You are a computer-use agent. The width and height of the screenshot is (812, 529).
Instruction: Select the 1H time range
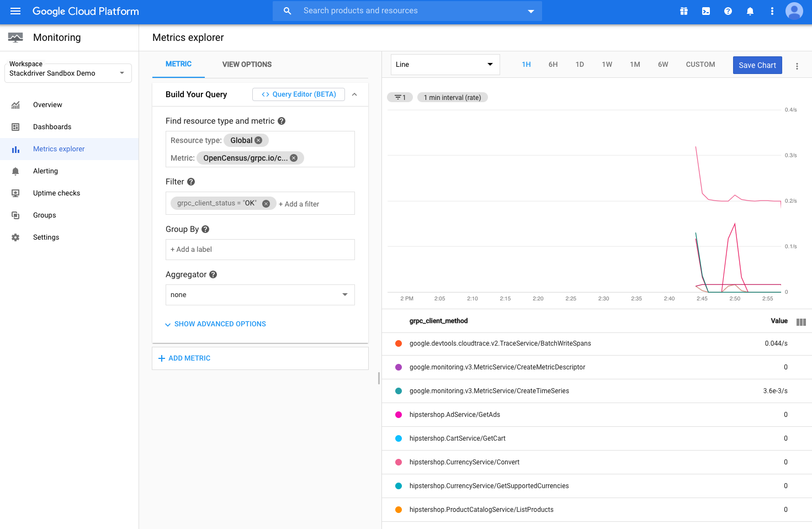click(526, 65)
